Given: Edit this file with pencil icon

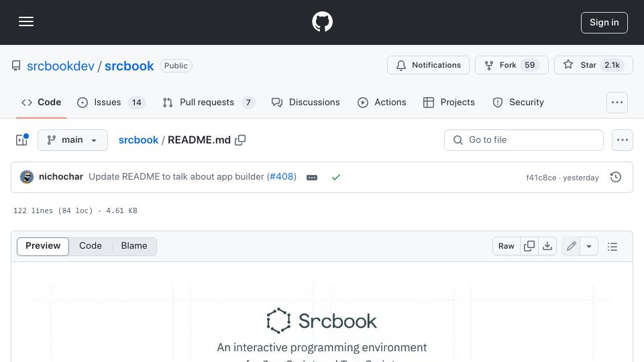Looking at the screenshot, I should coord(571,246).
